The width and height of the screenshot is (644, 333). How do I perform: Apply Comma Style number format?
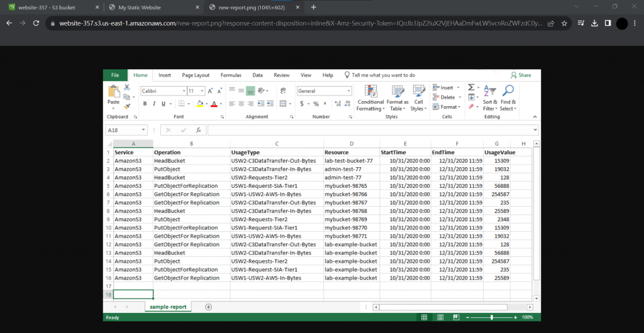325,104
